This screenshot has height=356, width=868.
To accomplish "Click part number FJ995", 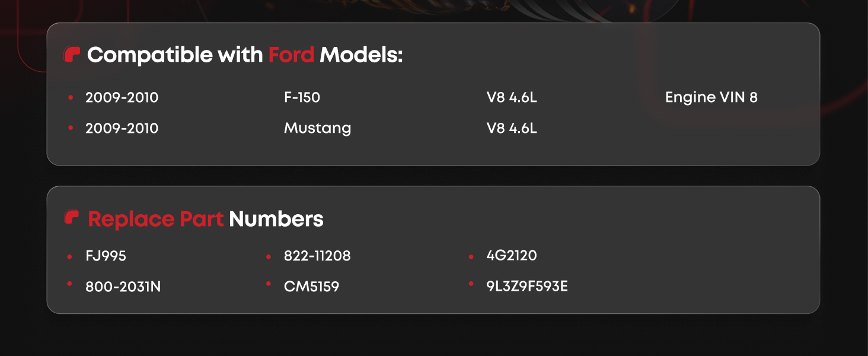I will coord(106,256).
